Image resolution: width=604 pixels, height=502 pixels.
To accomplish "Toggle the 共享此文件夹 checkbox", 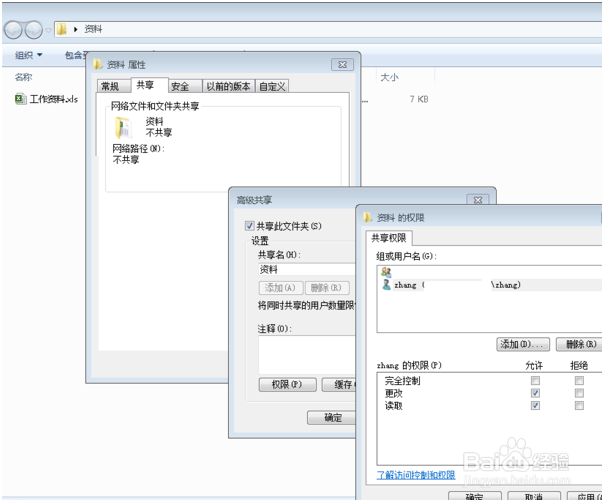I will (250, 226).
